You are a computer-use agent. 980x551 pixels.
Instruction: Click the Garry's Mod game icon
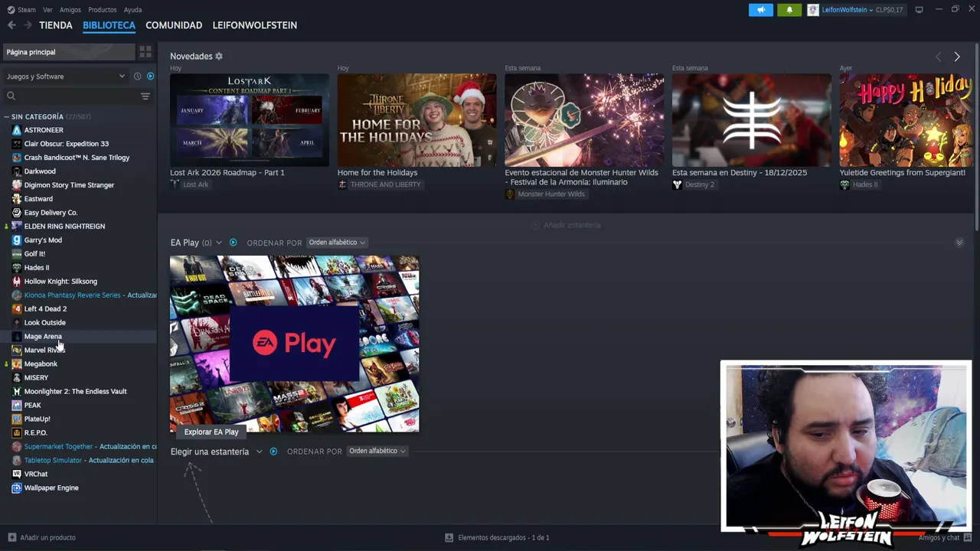tap(17, 240)
